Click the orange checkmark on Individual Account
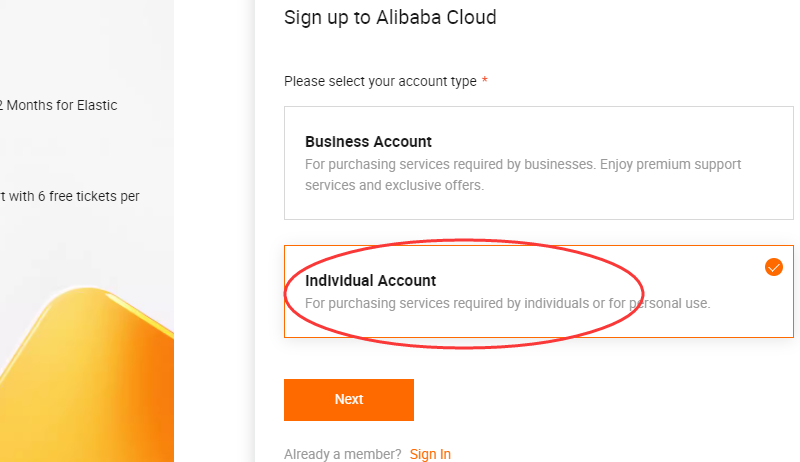The width and height of the screenshot is (800, 462). tap(773, 267)
